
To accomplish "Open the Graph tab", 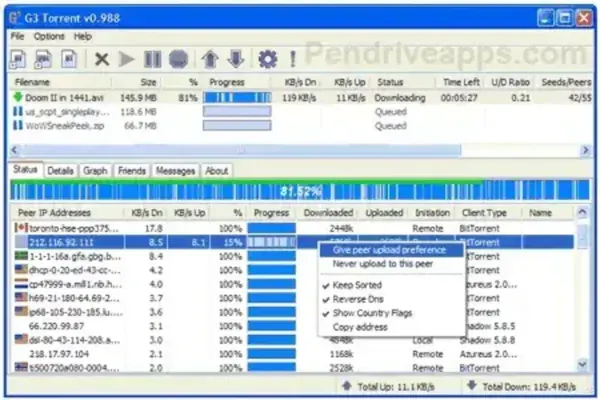I will pos(95,171).
